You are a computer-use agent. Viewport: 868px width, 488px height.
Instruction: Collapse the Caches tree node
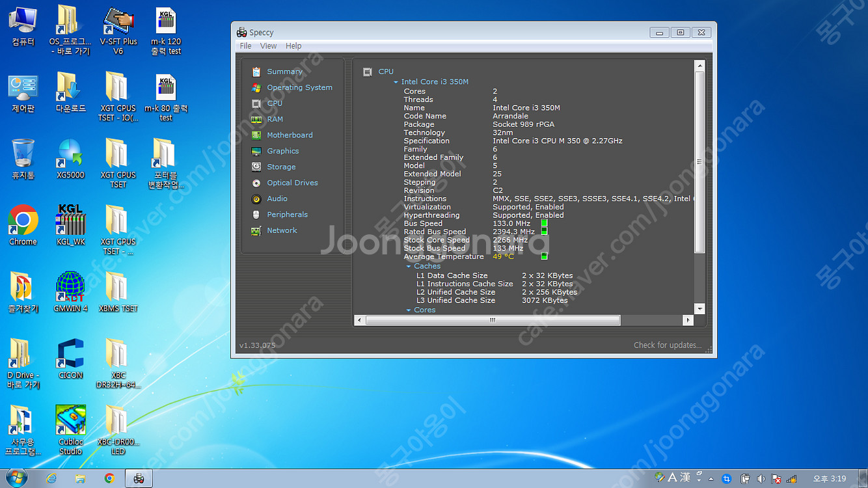click(409, 266)
